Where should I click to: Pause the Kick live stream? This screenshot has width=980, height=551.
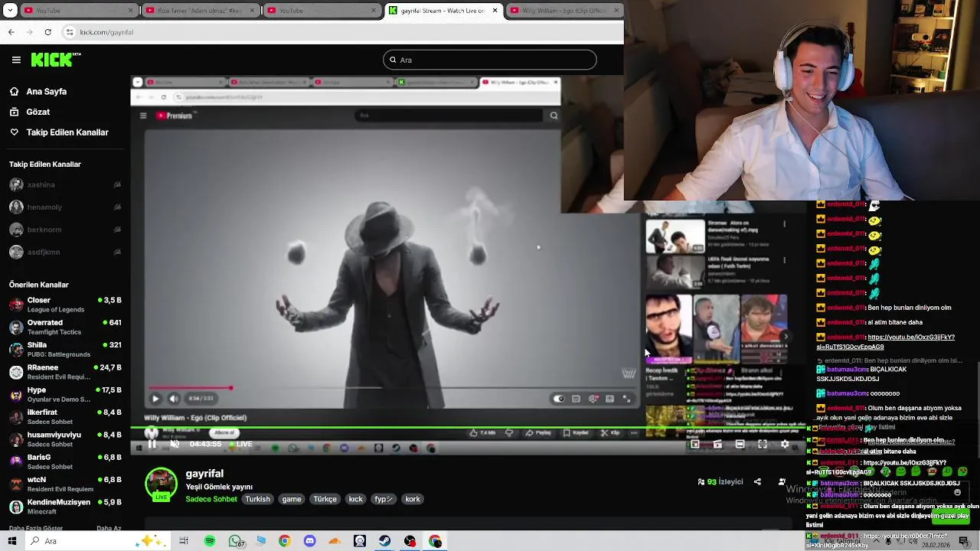(x=152, y=444)
